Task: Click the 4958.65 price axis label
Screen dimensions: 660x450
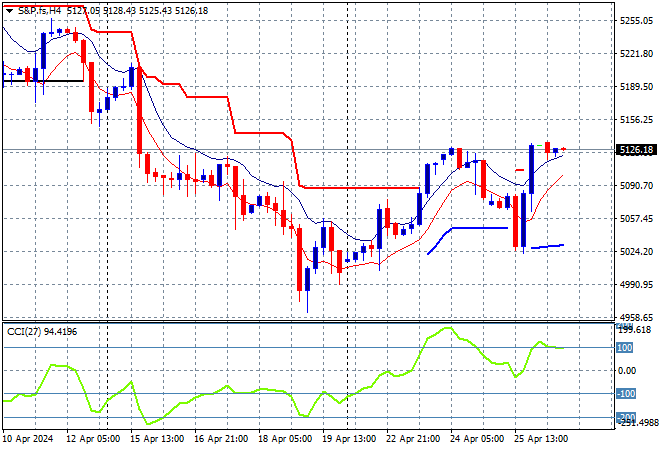Action: [636, 317]
